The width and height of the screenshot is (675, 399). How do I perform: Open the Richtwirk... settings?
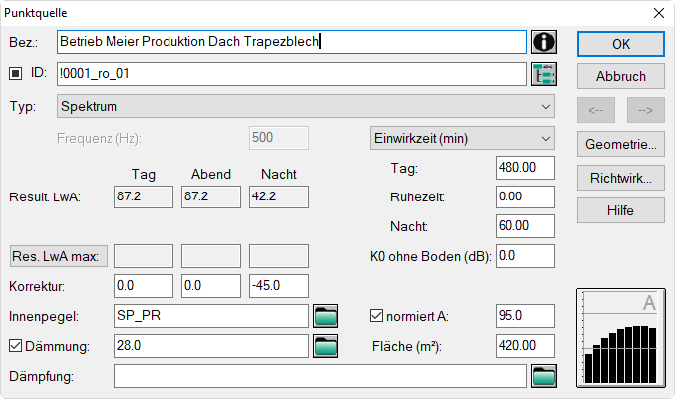tap(621, 178)
